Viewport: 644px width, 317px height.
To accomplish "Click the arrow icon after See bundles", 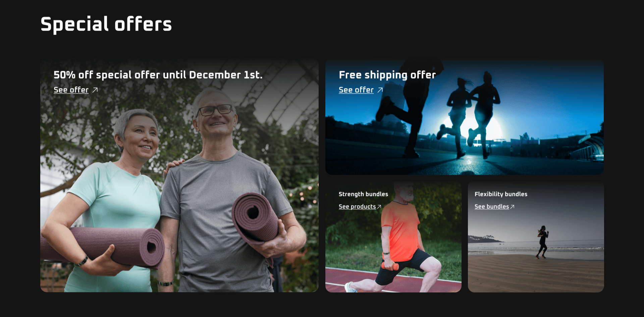I will point(513,207).
